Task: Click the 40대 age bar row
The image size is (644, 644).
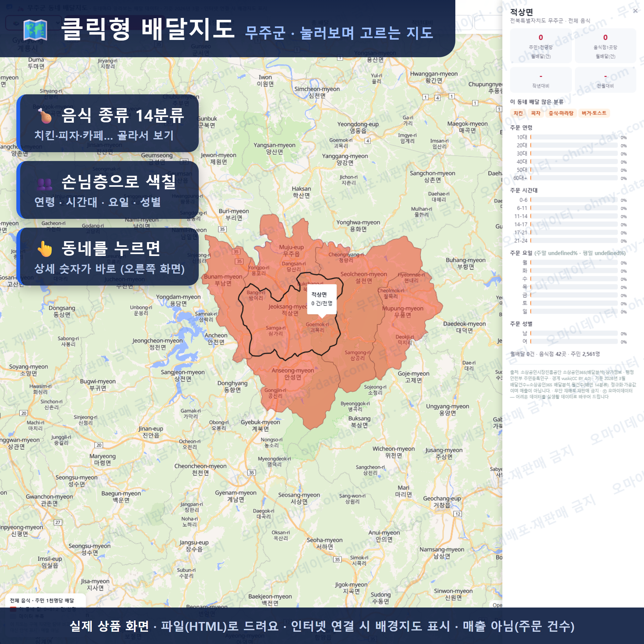Action: pos(569,162)
